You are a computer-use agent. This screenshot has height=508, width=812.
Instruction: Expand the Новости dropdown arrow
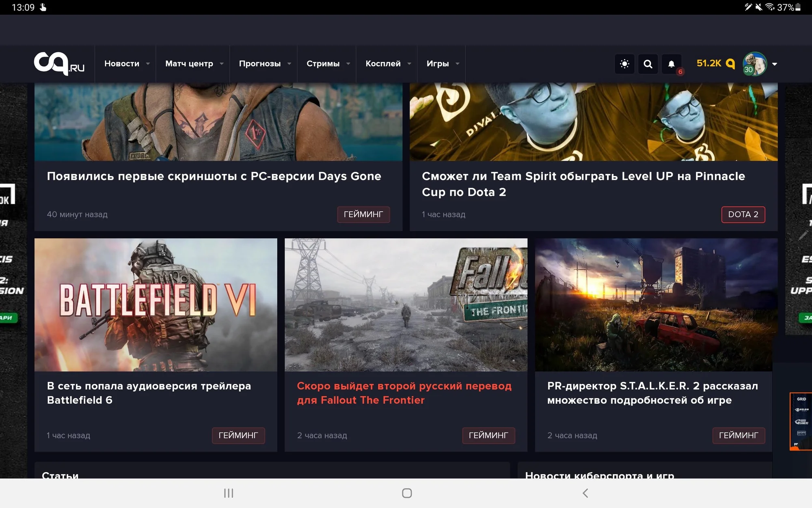coord(148,64)
